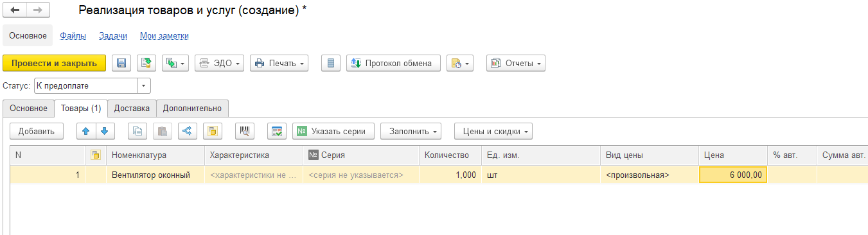Viewport: 868px width, 235px height.
Task: Click Провести и закрыть
Action: [55, 63]
